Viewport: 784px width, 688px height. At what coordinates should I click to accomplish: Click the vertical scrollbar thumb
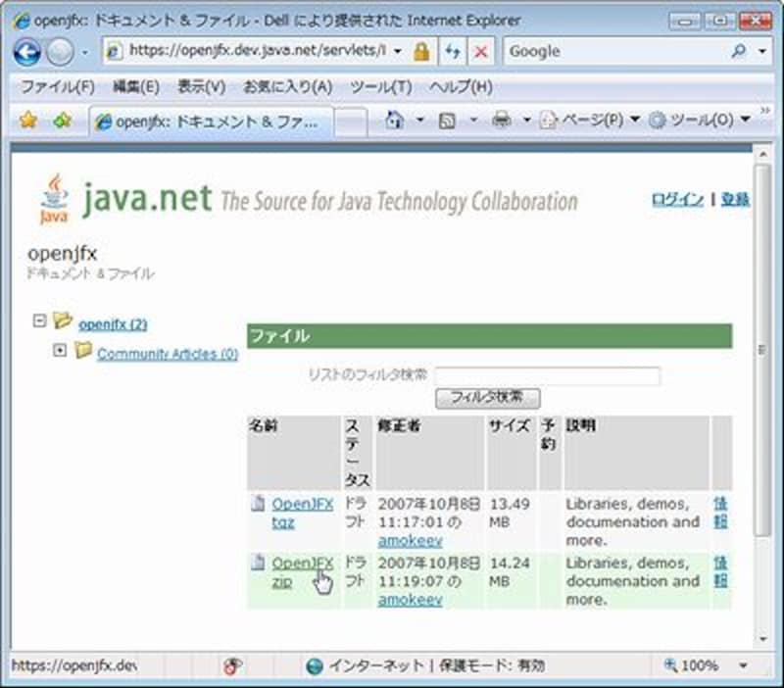click(x=763, y=350)
